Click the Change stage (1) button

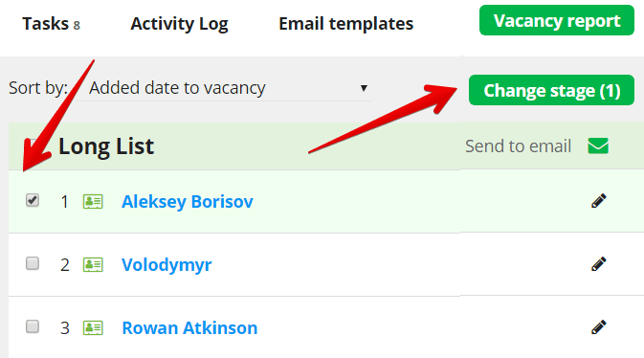click(551, 90)
